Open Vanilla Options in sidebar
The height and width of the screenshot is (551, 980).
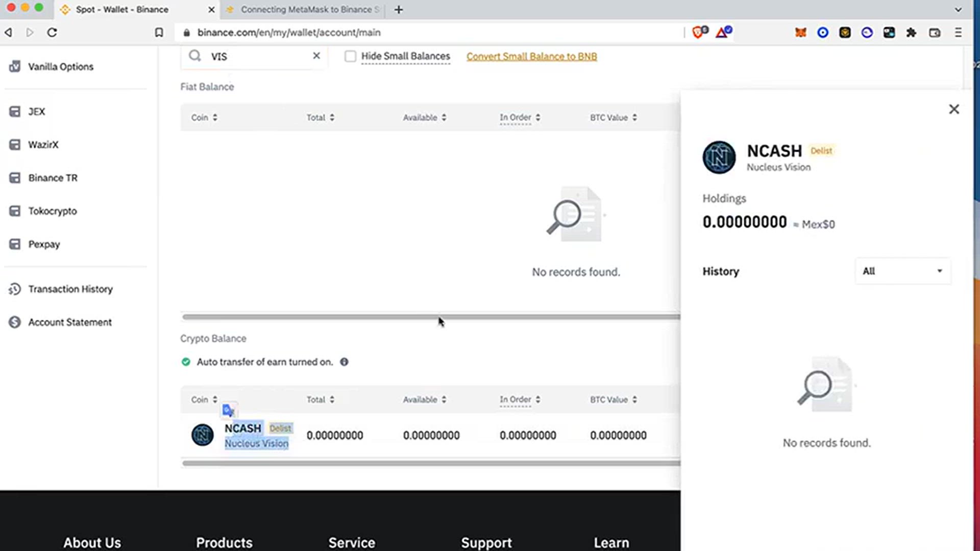click(51, 66)
